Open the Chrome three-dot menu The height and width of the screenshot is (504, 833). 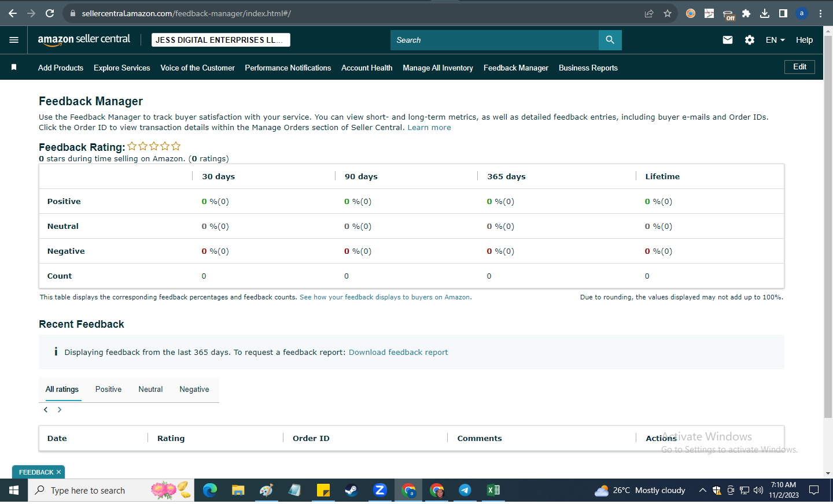pos(820,13)
